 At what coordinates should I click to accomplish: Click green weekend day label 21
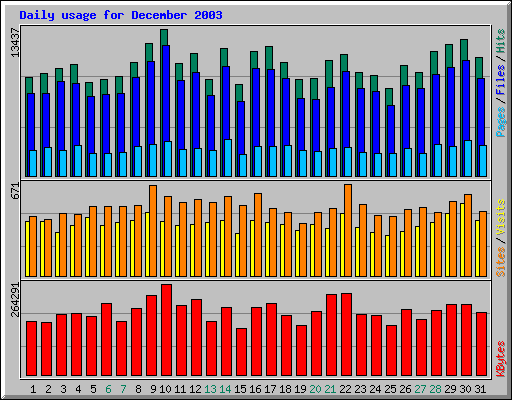(330, 389)
